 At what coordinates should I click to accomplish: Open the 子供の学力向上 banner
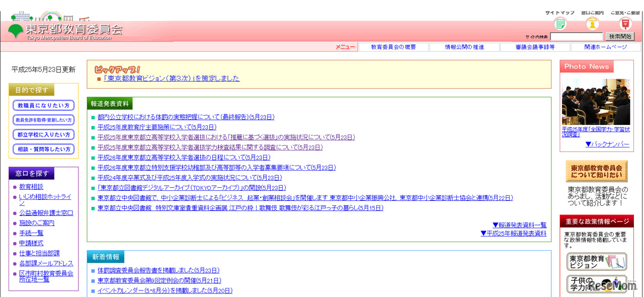(x=596, y=284)
